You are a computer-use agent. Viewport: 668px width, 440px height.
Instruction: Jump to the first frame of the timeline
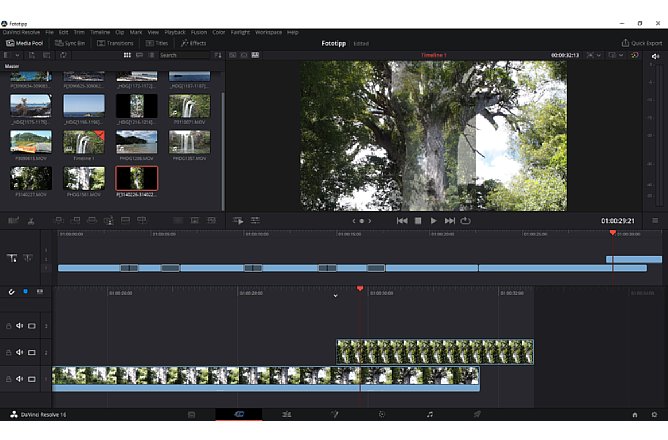click(402, 220)
